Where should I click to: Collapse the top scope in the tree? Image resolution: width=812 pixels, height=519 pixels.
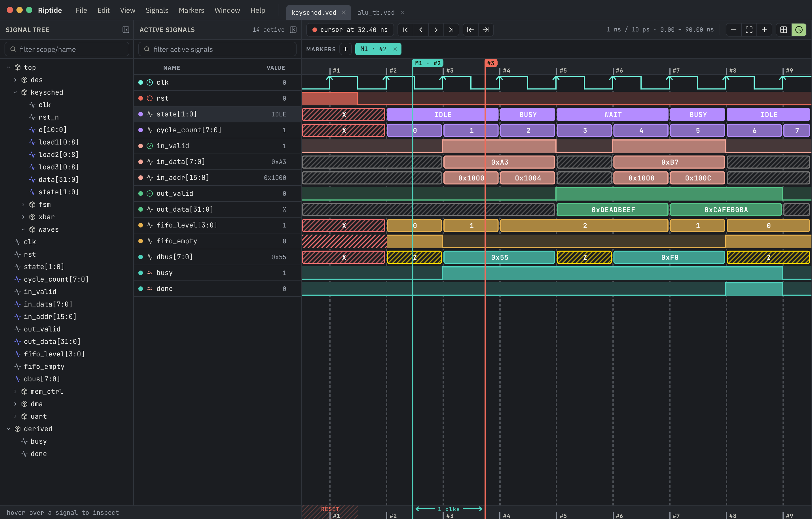[x=9, y=67]
